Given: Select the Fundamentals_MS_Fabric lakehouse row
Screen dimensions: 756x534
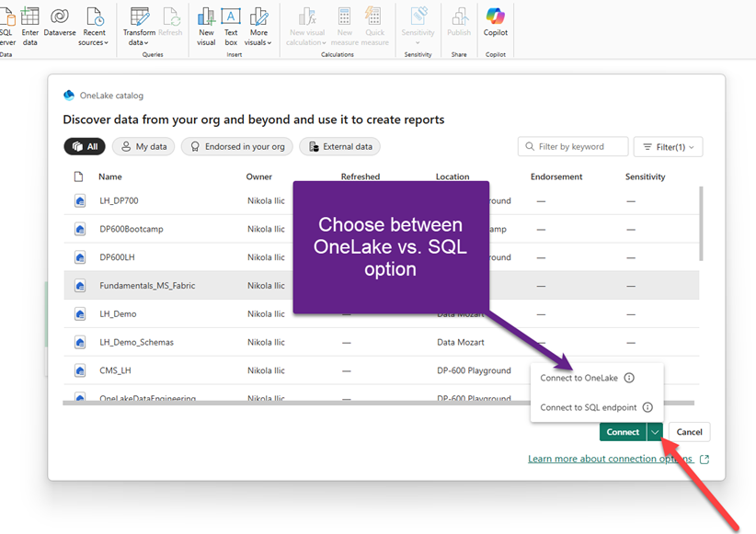Looking at the screenshot, I should 382,285.
